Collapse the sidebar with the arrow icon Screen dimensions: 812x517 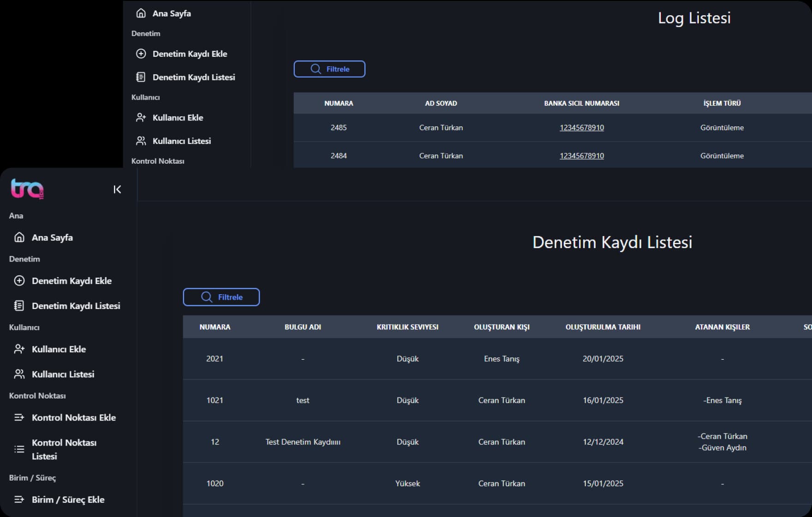(117, 190)
